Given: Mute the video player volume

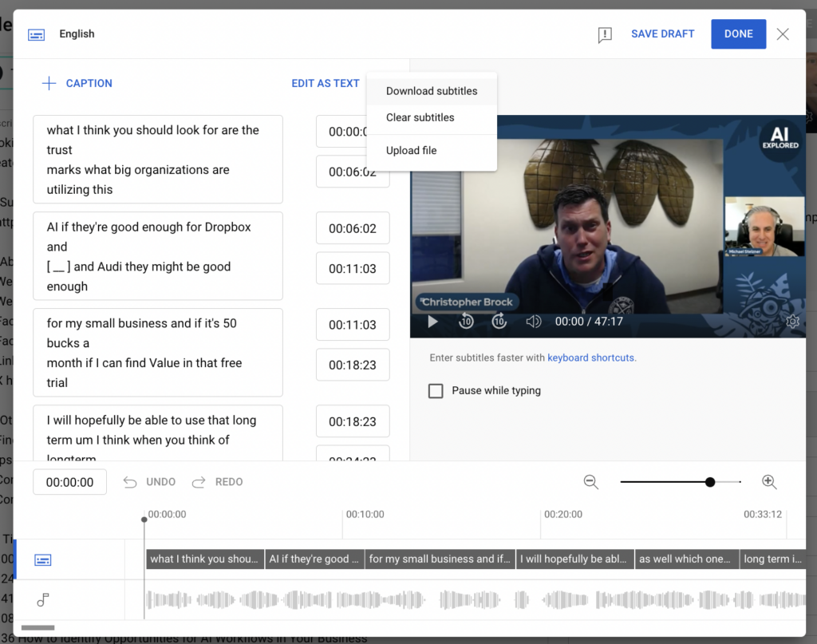Looking at the screenshot, I should (531, 322).
